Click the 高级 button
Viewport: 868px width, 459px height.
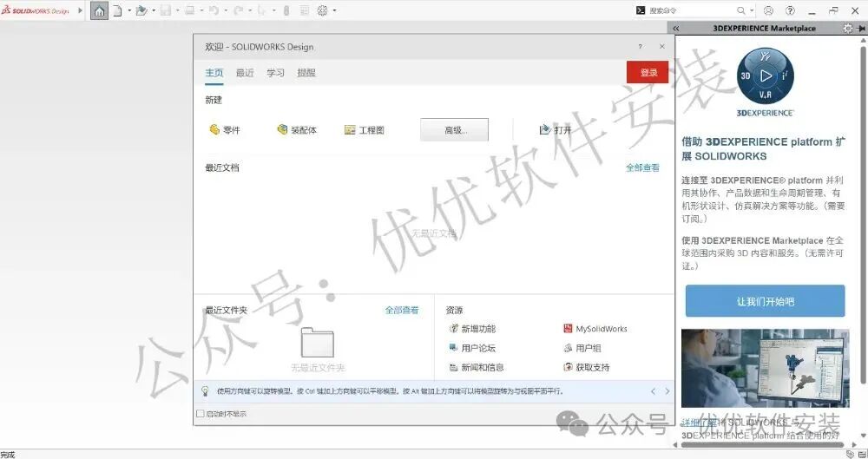(455, 129)
